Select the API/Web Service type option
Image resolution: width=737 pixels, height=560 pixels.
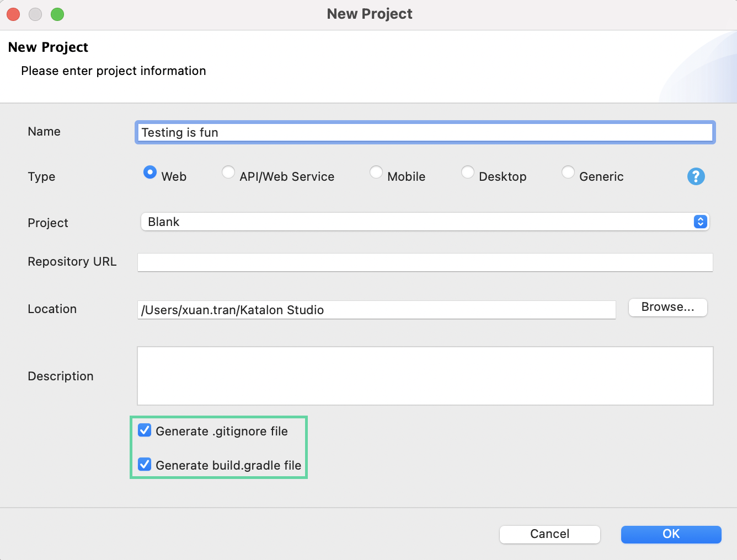tap(228, 173)
